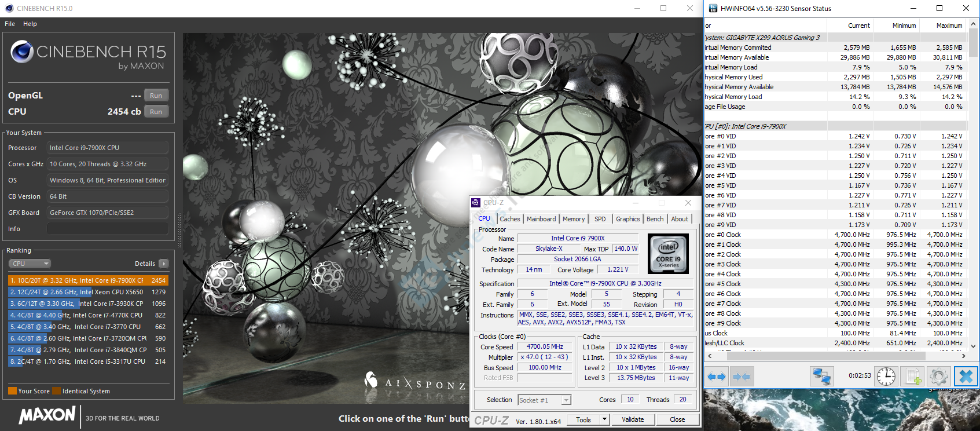The image size is (980, 431).
Task: Click the Mesh/LLC Clock row in HWiNFO
Action: (835, 343)
